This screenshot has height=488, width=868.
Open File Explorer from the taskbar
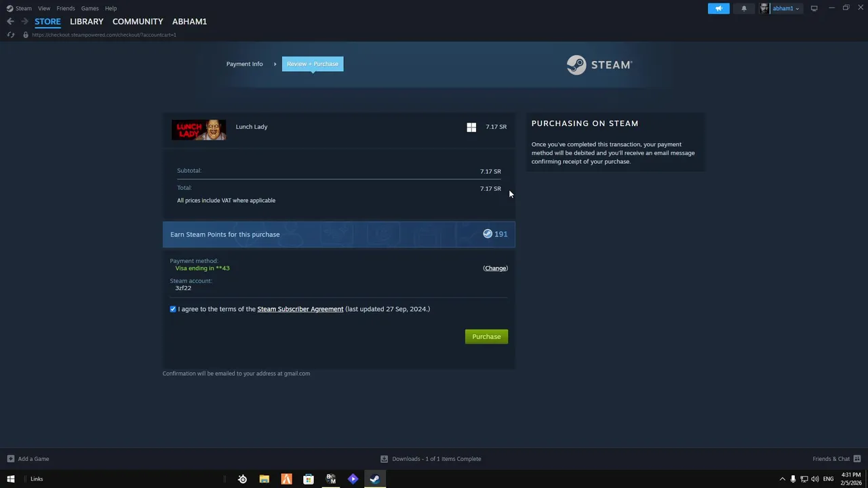(264, 479)
